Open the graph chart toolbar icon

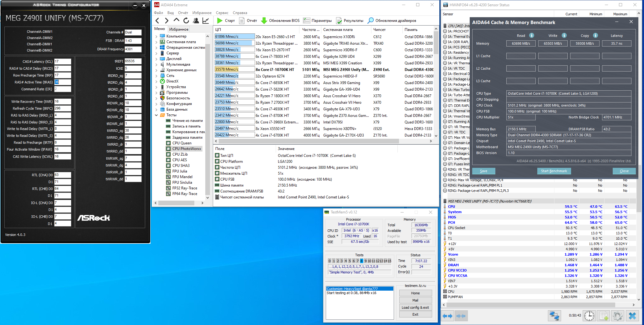pos(206,21)
